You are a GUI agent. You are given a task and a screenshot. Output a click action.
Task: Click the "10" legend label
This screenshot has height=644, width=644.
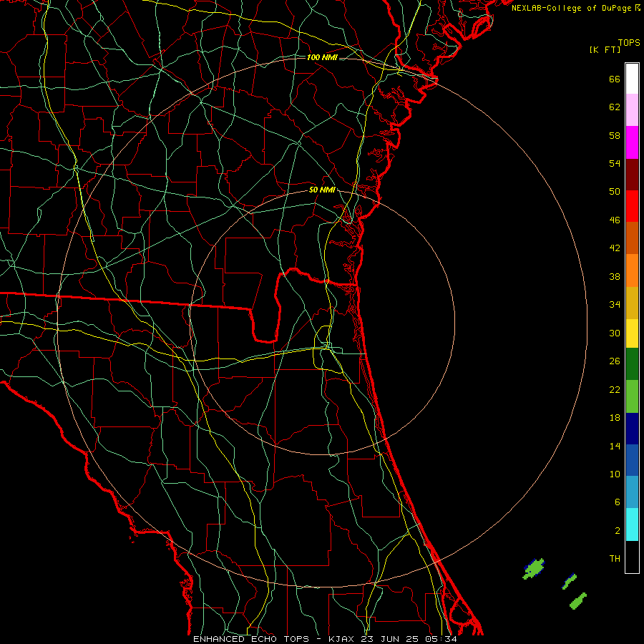click(x=615, y=474)
